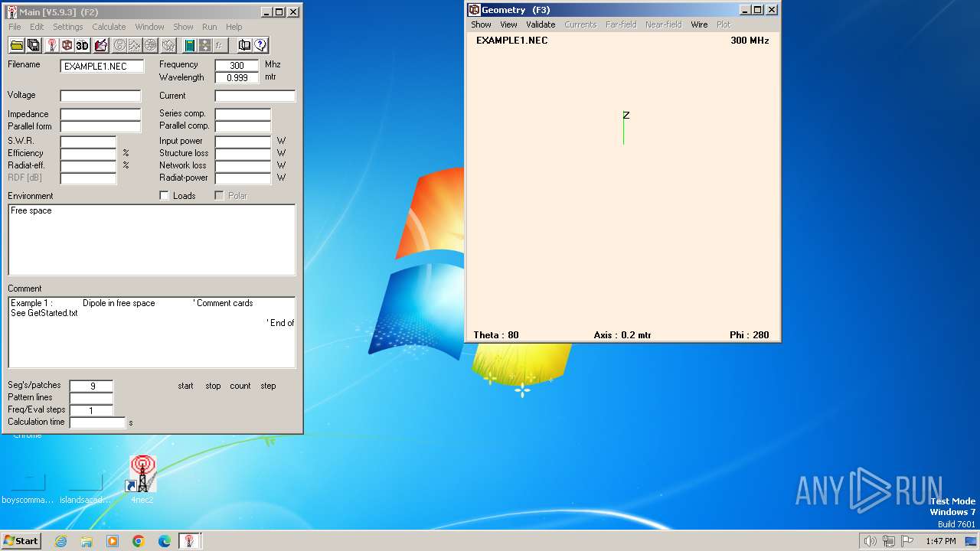Open the NEC editor notepad icon
This screenshot has height=551, width=980.
point(100,46)
